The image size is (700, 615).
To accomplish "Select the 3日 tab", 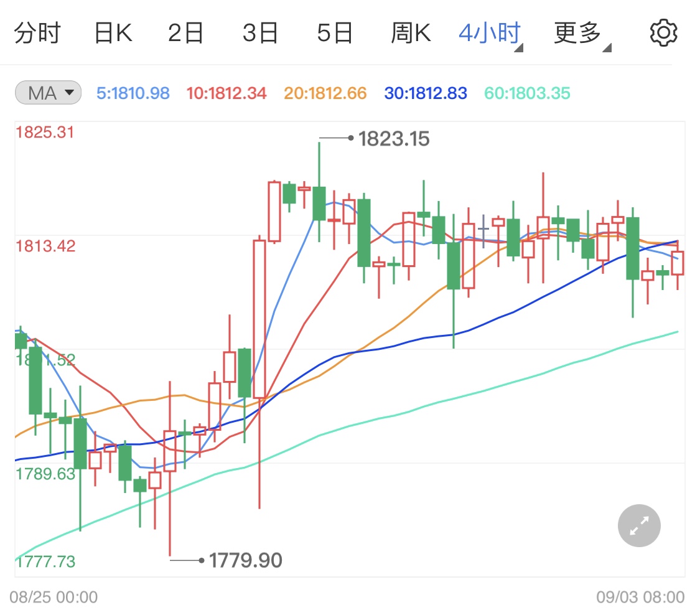I will [260, 33].
